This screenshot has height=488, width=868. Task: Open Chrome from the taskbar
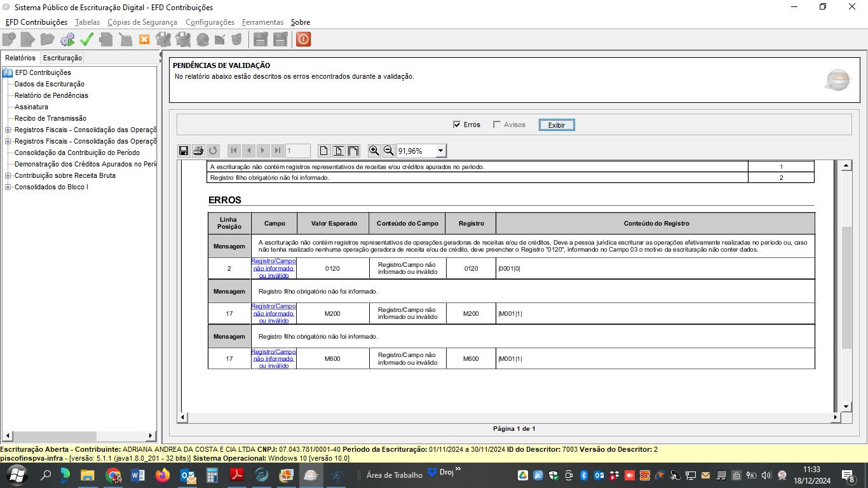tap(113, 475)
